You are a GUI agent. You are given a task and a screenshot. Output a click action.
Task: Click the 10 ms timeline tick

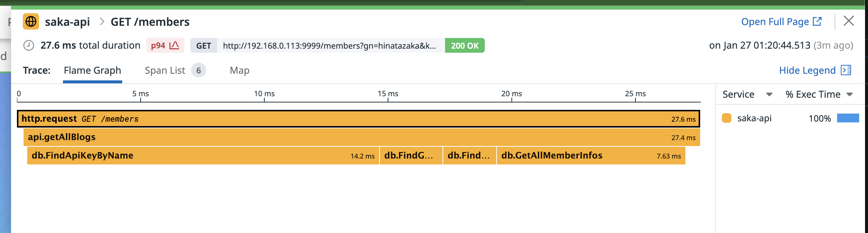point(264,94)
